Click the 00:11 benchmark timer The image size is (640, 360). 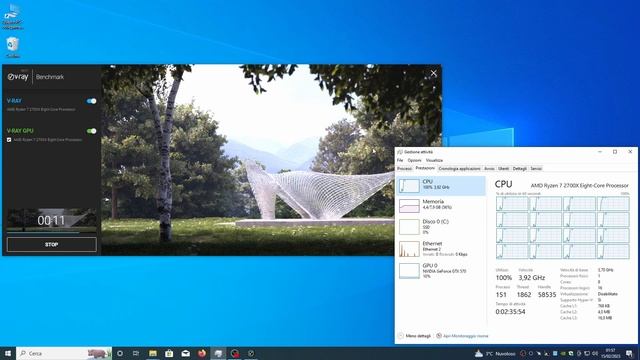(51, 221)
